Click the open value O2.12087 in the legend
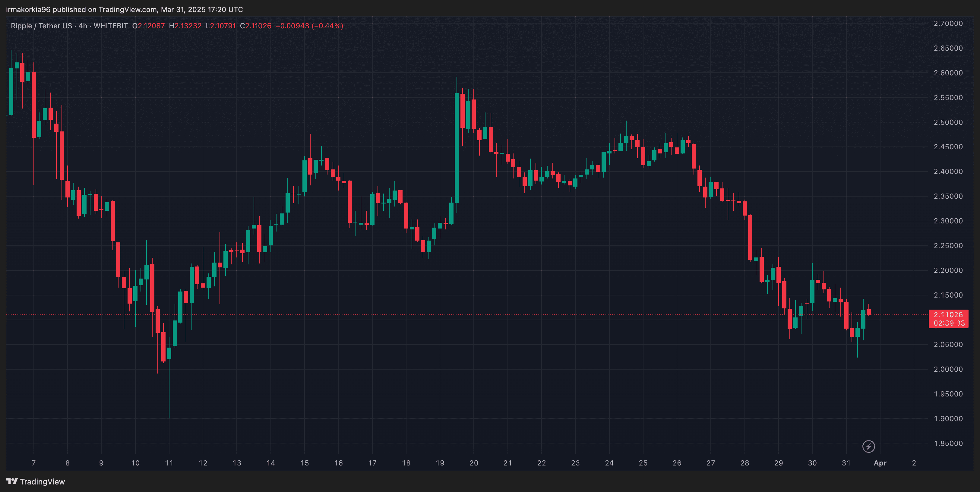980x492 pixels. click(148, 26)
